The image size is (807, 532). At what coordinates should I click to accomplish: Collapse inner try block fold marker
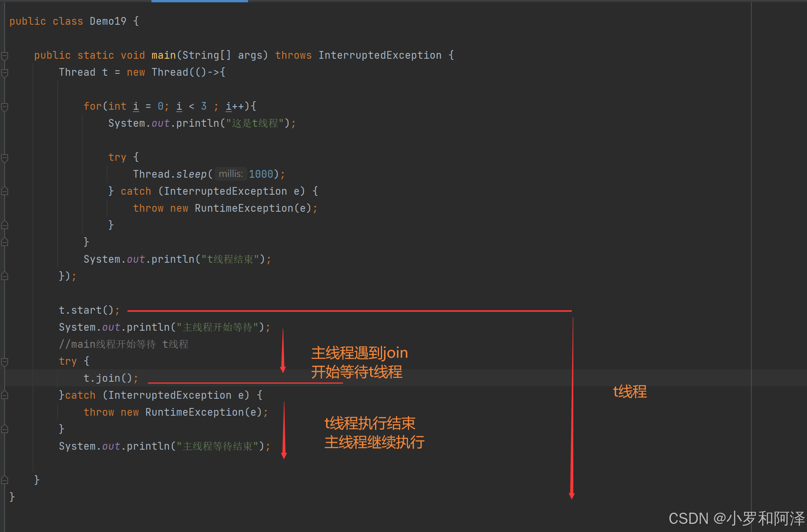5,158
